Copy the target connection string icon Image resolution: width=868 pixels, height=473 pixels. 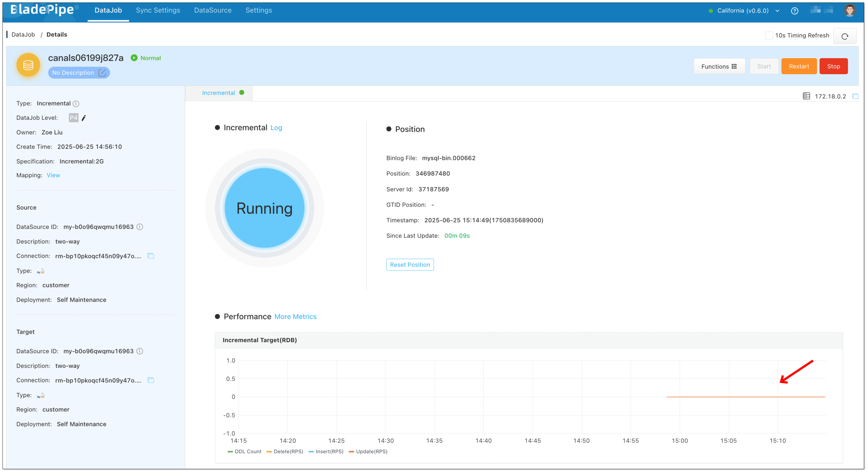click(151, 380)
